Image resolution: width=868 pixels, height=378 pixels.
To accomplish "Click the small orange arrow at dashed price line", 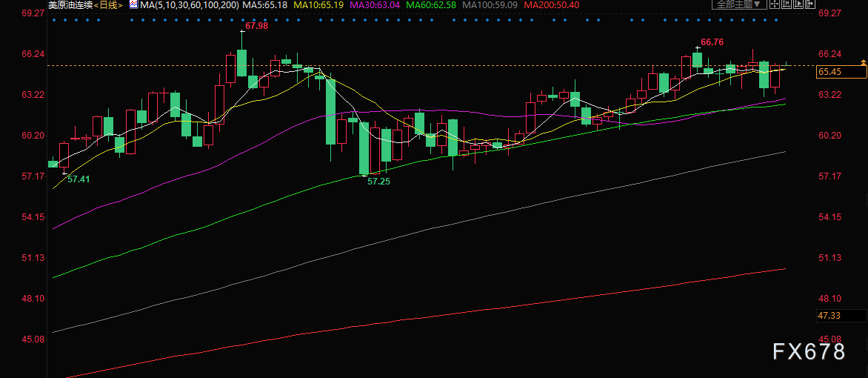I will click(x=864, y=62).
